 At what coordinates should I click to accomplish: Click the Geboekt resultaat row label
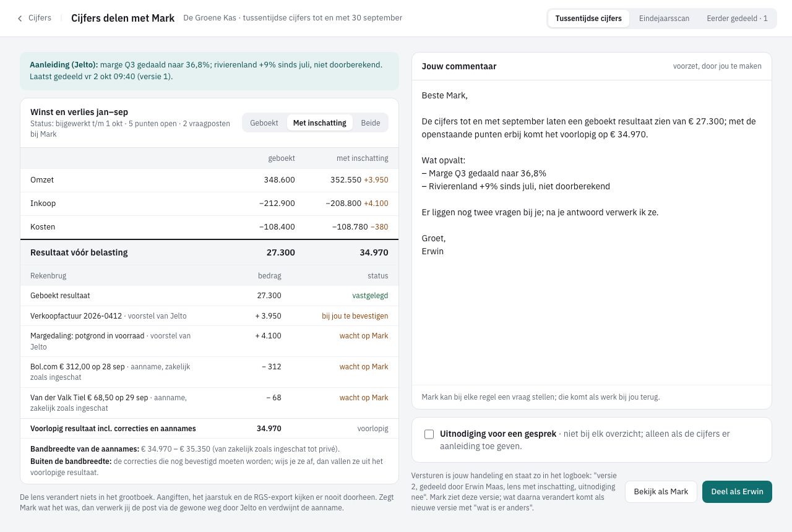60,296
